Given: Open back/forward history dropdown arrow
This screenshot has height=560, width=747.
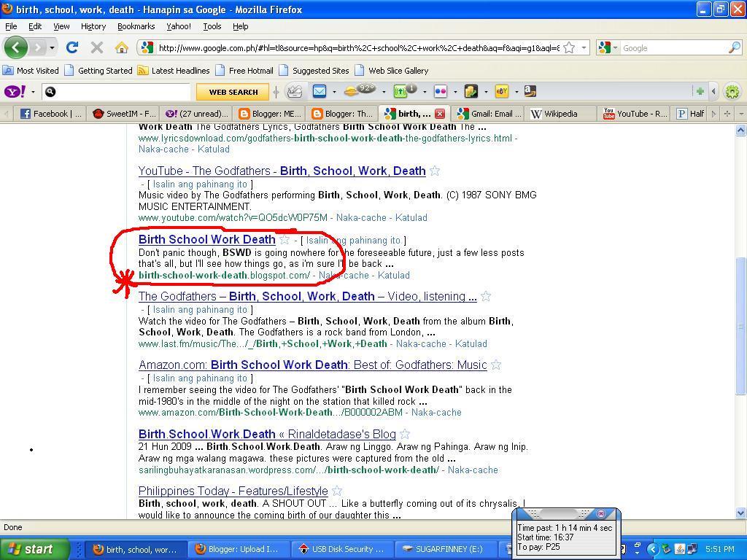Looking at the screenshot, I should pos(52,47).
